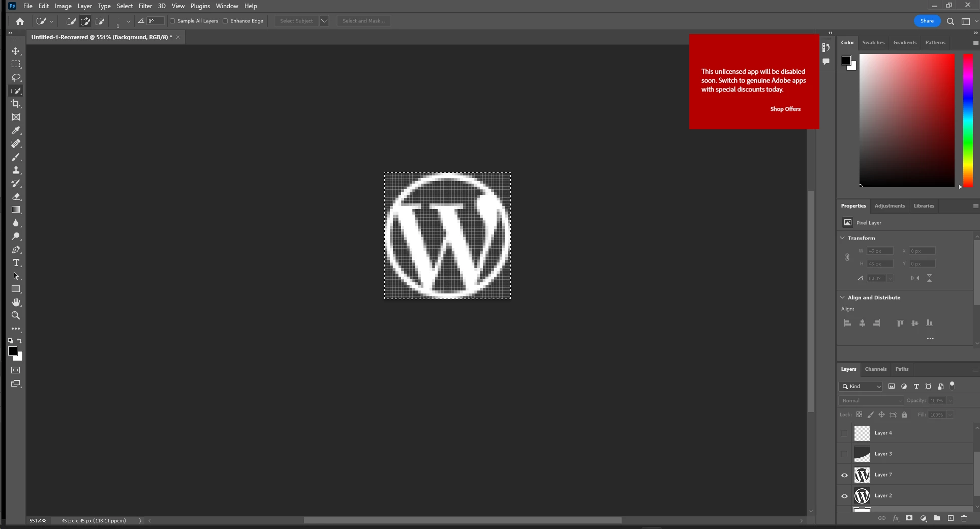Select the Blur tool

click(x=16, y=223)
